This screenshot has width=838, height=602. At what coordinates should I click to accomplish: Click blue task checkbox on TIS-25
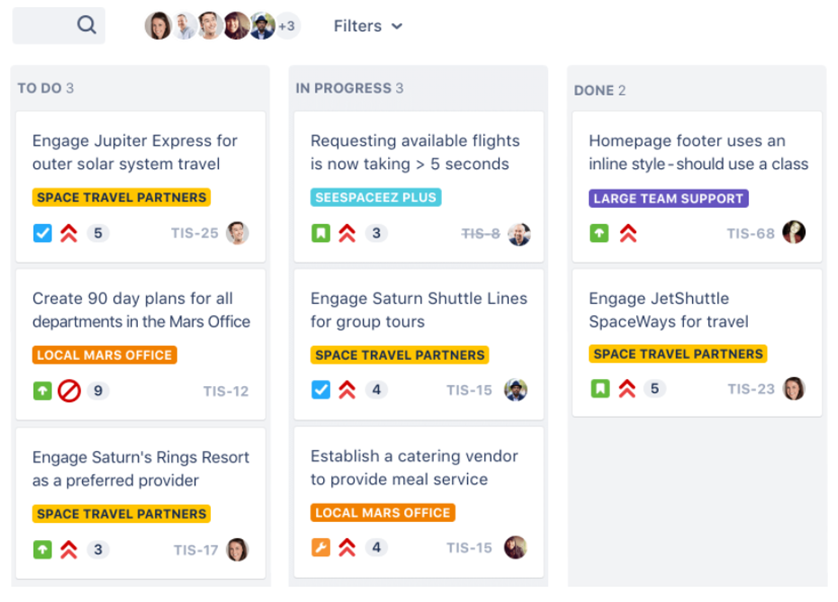point(42,233)
